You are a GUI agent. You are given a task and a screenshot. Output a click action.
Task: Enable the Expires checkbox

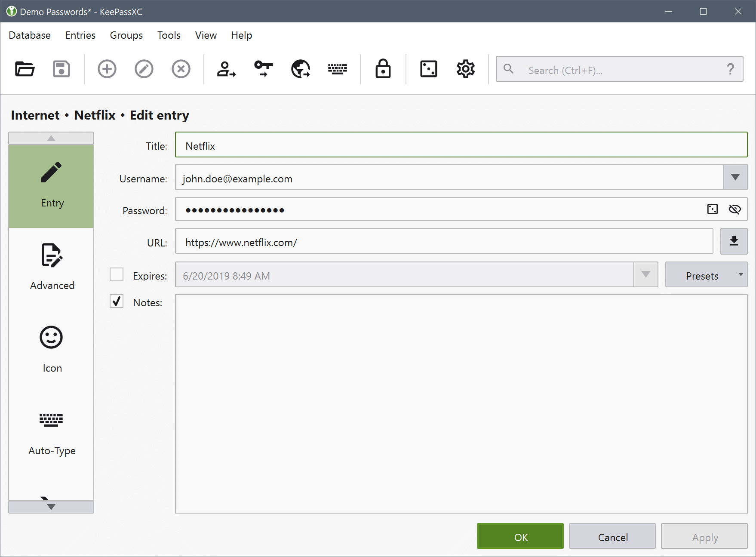(x=116, y=274)
